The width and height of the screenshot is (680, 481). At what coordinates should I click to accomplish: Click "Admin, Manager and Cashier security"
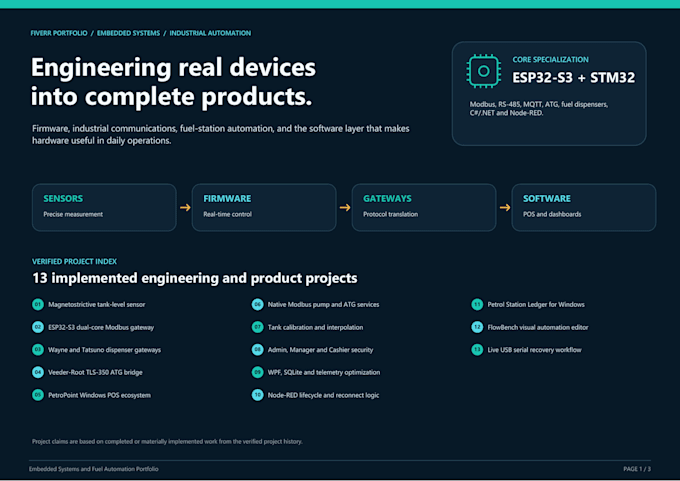point(320,350)
